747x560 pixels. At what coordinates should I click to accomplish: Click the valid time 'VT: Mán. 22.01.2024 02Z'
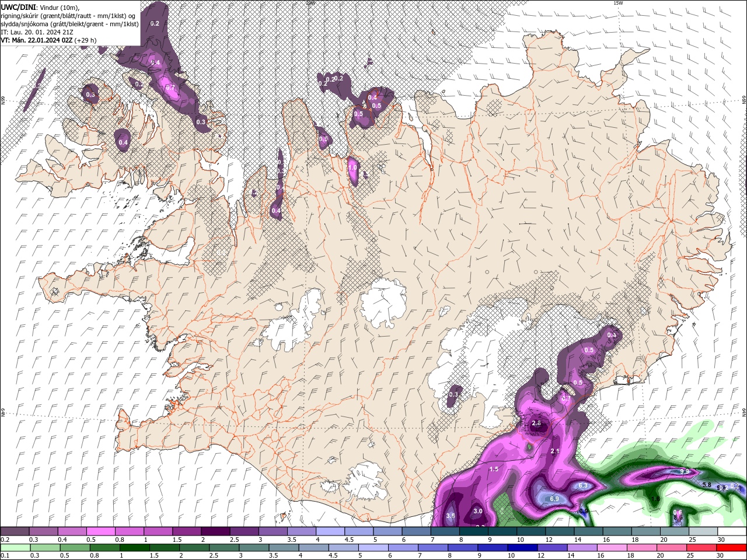(36, 40)
